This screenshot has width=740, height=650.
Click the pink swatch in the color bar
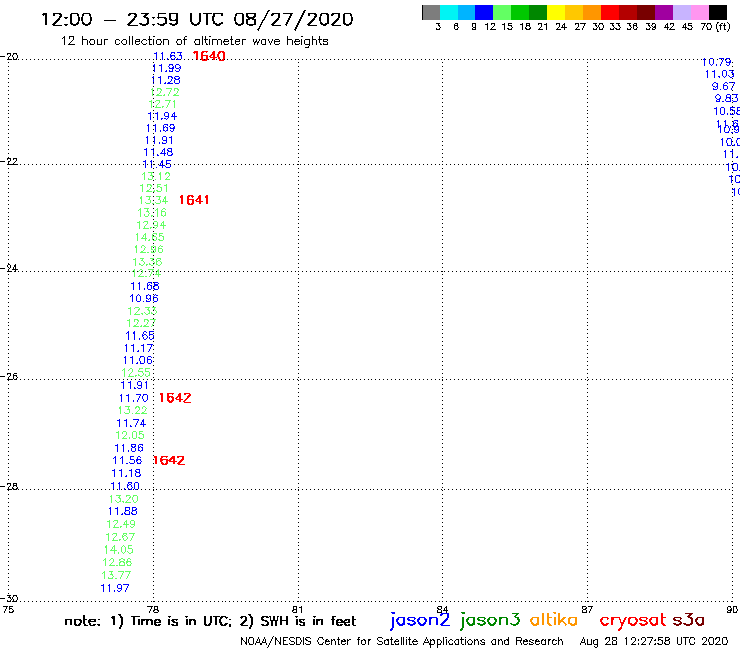click(x=699, y=12)
